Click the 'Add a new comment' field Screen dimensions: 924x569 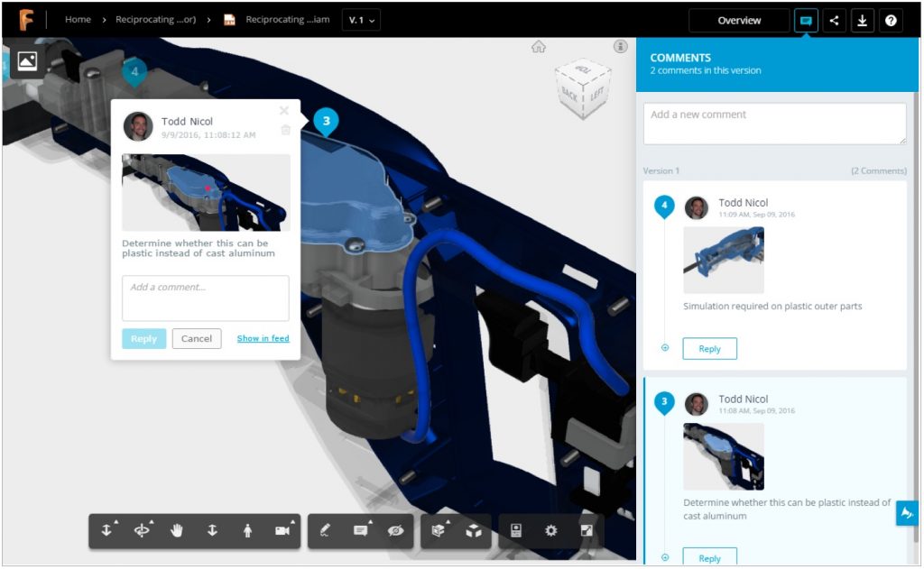click(775, 124)
